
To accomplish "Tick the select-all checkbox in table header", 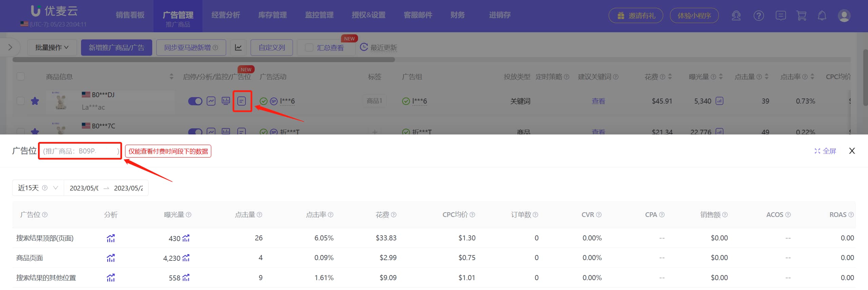I will point(21,76).
